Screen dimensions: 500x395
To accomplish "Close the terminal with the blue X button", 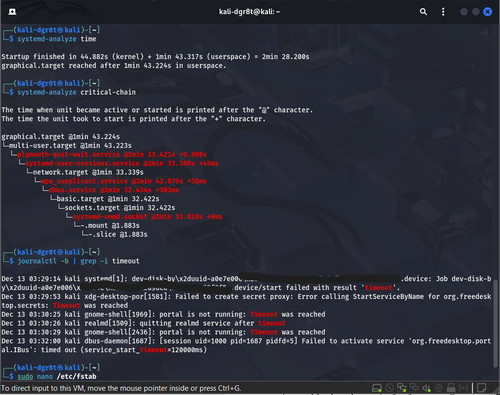I will coord(488,12).
